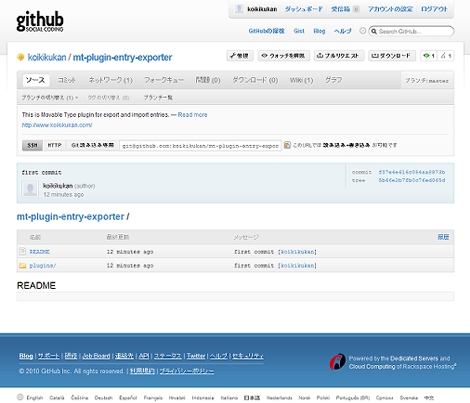Open the 履歴 history link
Viewport: 470px width, 403px height.
(x=443, y=237)
